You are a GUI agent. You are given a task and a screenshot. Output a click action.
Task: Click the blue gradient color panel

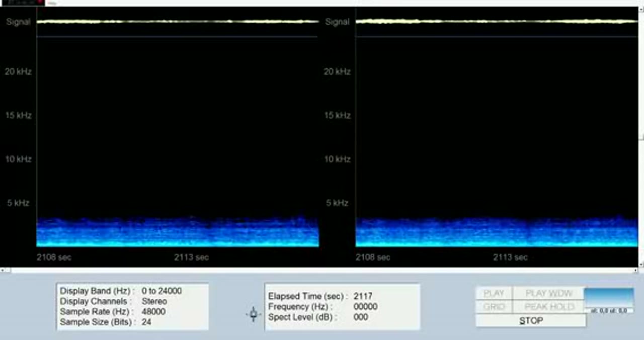[609, 297]
